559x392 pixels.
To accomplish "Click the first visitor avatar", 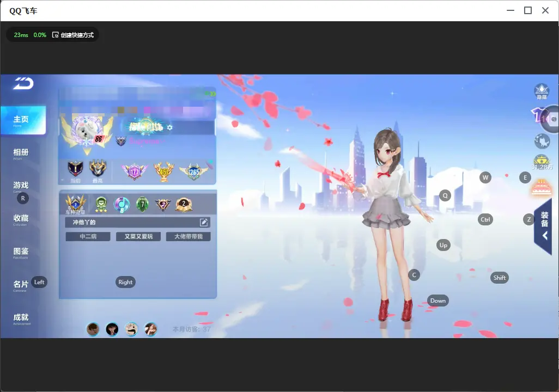I will coord(93,329).
